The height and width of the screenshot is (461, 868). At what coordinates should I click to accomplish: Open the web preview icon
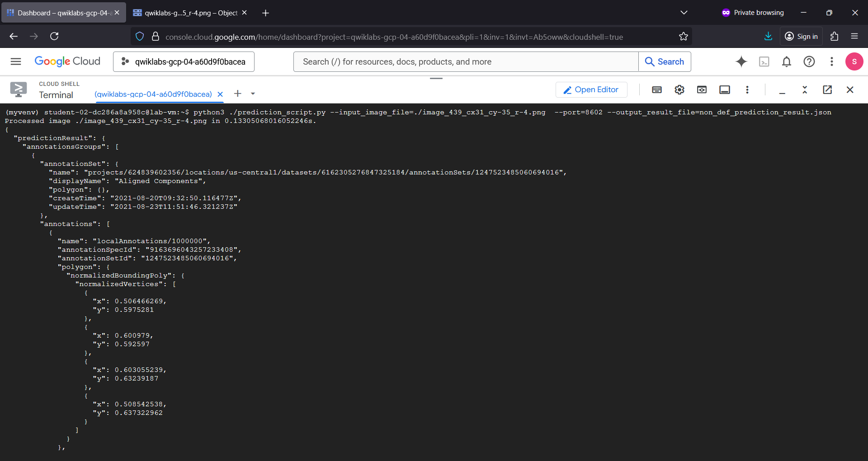tap(702, 89)
